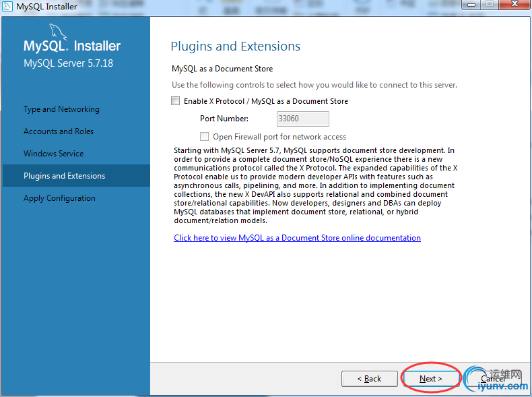Maximize the MySQL Installer window
The width and height of the screenshot is (532, 397).
490,5
